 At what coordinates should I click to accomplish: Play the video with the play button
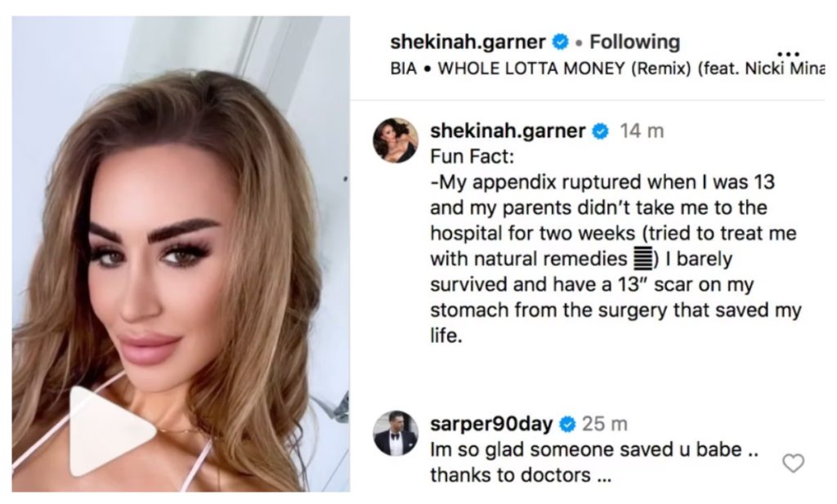point(111,431)
